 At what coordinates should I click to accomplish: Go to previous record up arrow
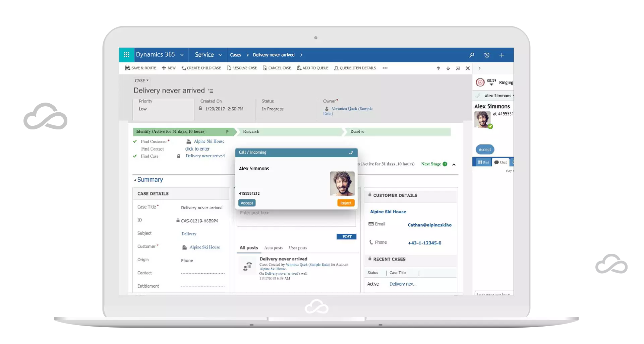coord(438,68)
